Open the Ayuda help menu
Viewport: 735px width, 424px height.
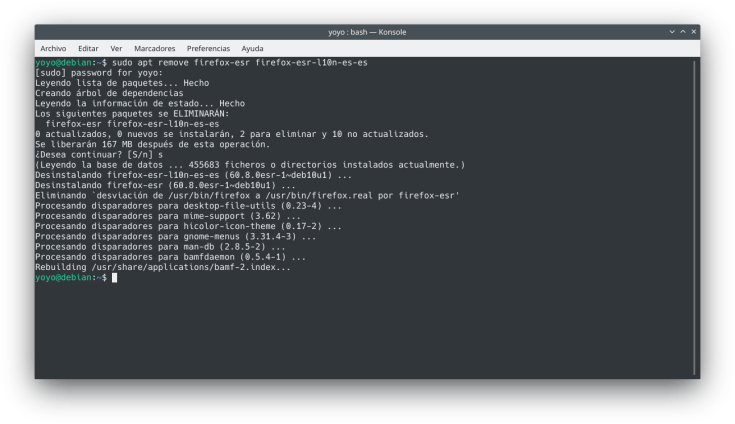coord(252,48)
